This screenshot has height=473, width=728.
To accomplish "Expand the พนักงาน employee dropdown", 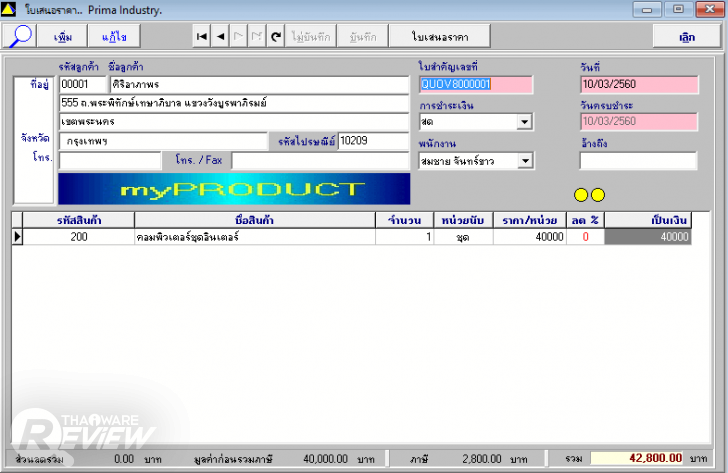I will 524,161.
